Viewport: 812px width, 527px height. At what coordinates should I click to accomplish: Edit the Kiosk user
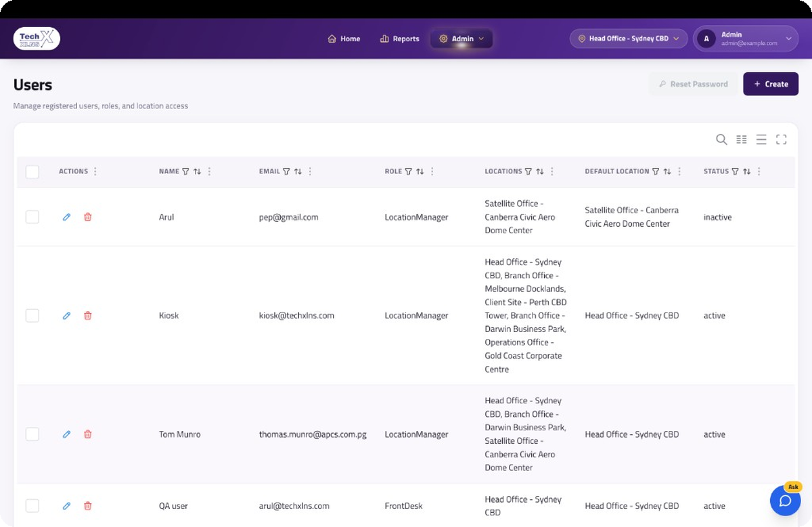pos(66,315)
